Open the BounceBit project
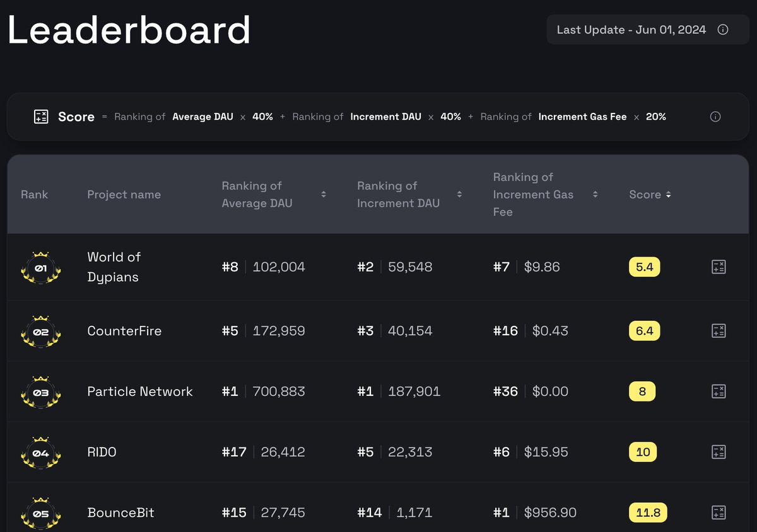Screen dimensions: 757x532 click(120, 512)
